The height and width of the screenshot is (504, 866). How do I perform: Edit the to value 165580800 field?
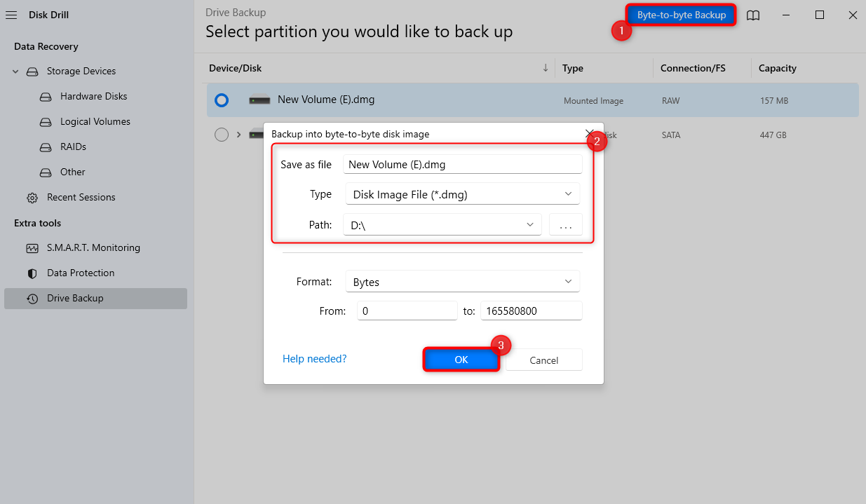click(532, 311)
